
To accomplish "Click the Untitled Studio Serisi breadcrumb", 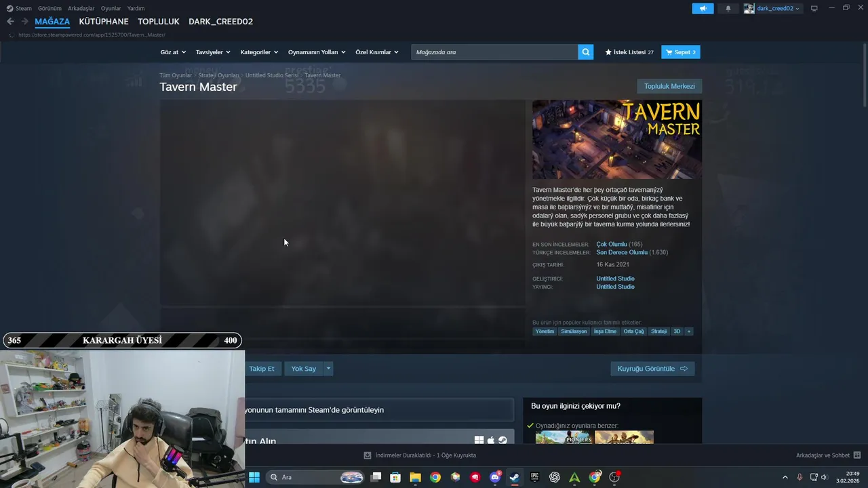I will click(x=272, y=75).
